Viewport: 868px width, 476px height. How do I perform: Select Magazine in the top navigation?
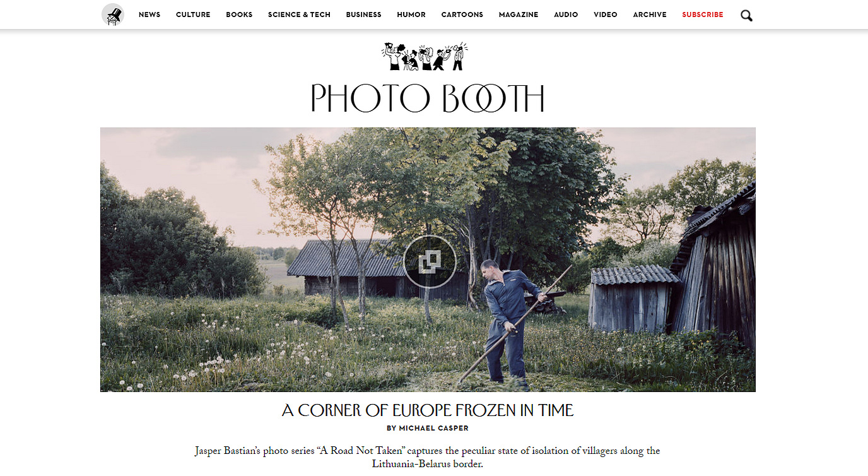tap(519, 15)
